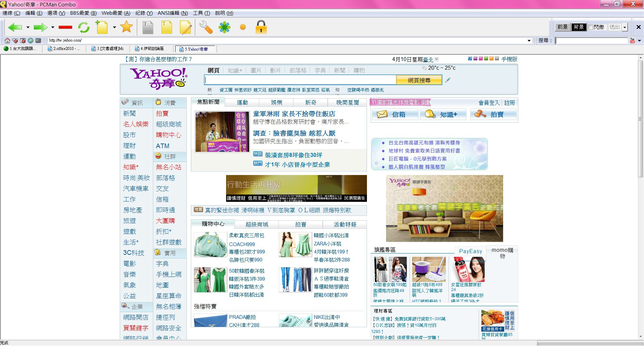Open 拍賣 auction button with gavel icon
Viewport: 644px width, 346px height.
tap(493, 114)
